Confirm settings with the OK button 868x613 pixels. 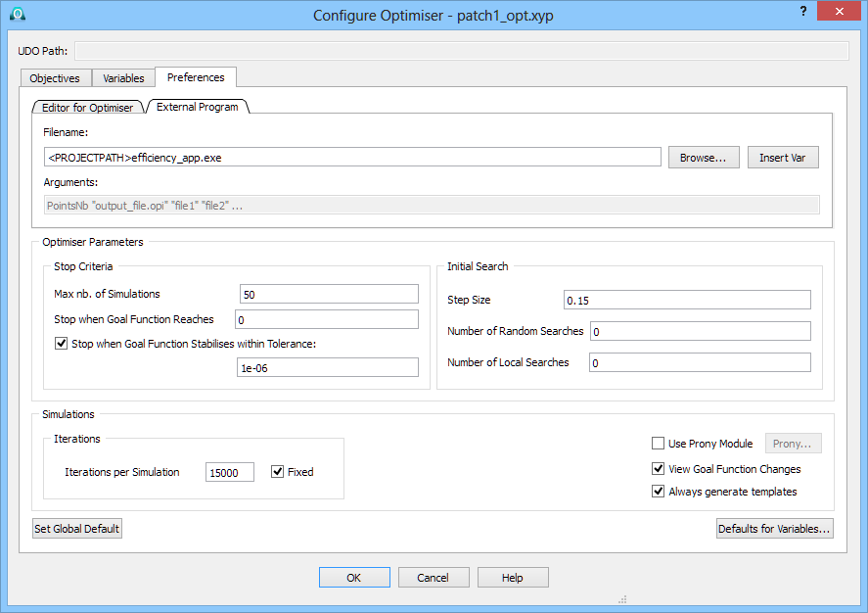(x=354, y=578)
